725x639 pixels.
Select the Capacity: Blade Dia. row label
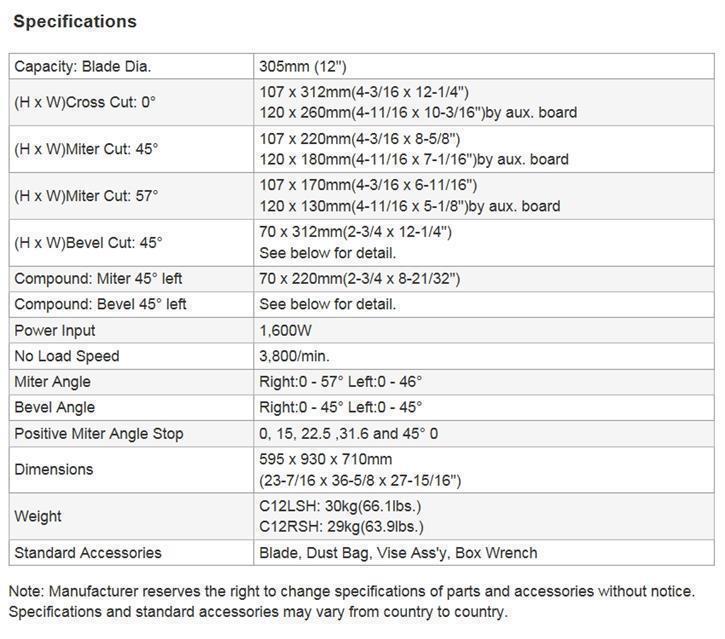point(82,67)
